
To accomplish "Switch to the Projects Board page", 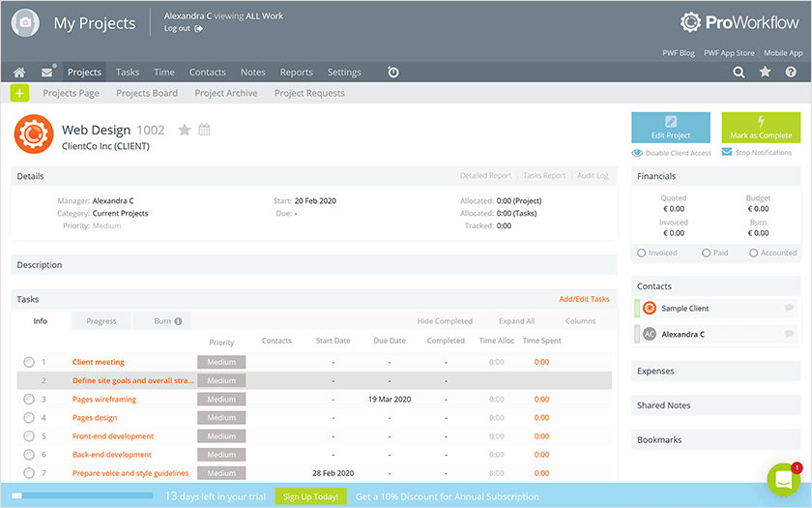I will coord(147,93).
